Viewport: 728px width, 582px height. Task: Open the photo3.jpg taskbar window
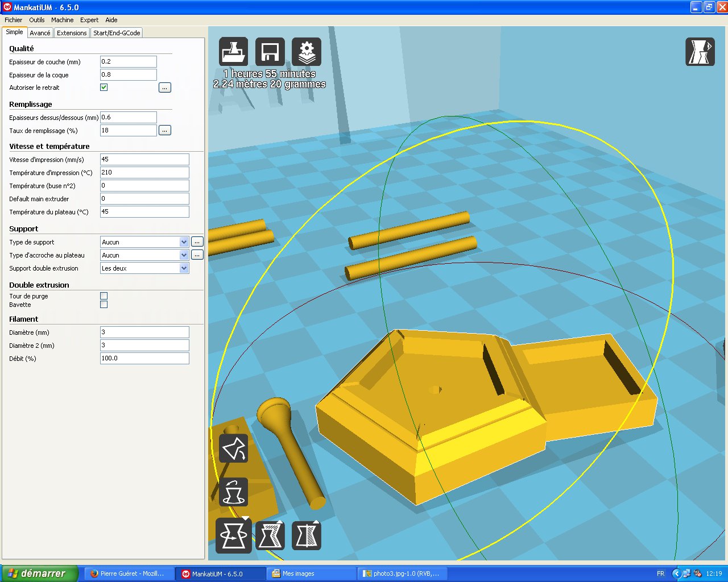pos(403,573)
